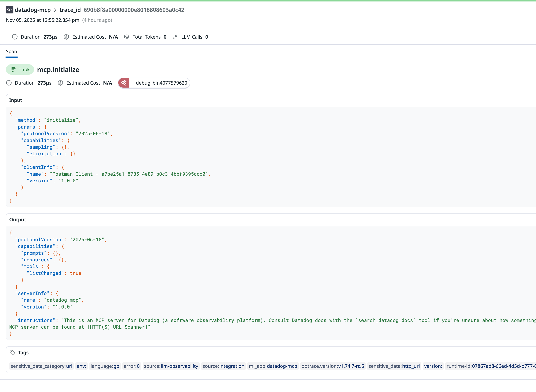The height and width of the screenshot is (392, 536).
Task: Click the Duration clock icon in summary bar
Action: click(x=15, y=37)
